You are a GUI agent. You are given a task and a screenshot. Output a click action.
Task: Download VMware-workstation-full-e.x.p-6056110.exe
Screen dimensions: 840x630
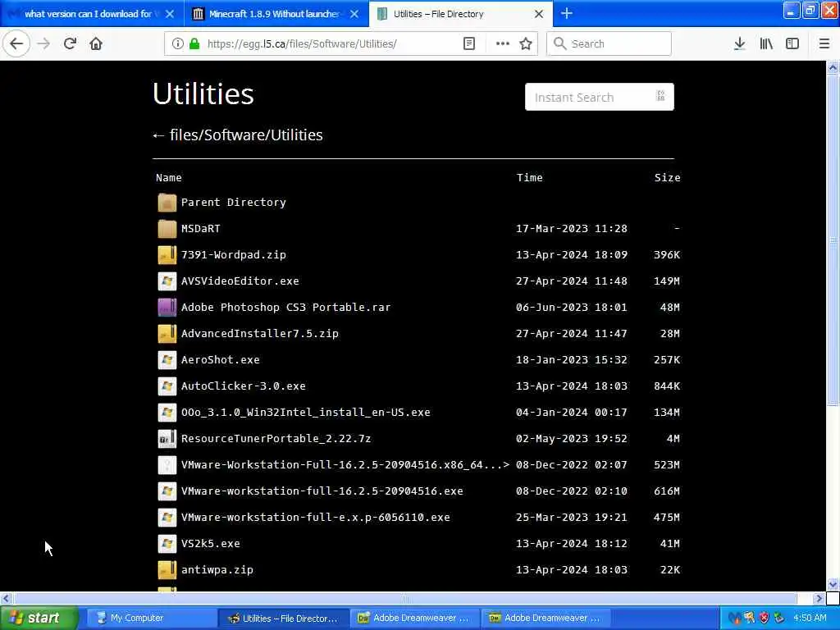click(316, 518)
